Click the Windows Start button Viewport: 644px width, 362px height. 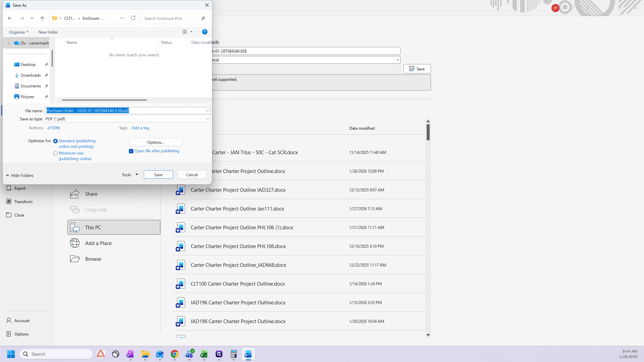coord(11,354)
